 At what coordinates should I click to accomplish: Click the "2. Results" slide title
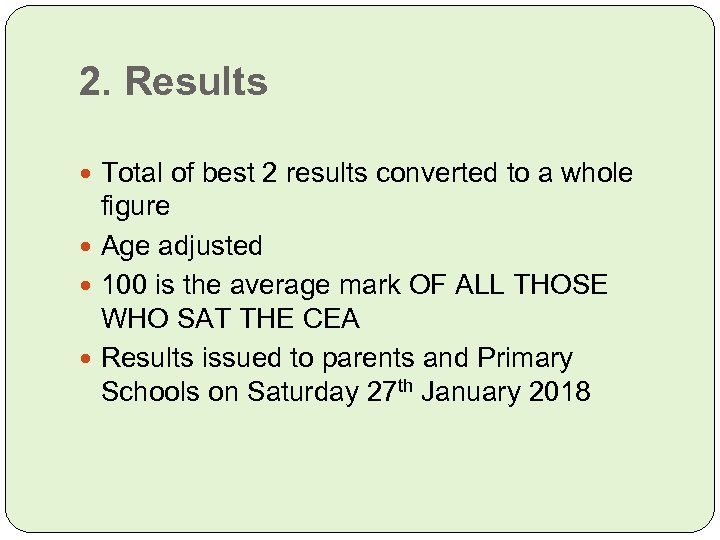[174, 82]
